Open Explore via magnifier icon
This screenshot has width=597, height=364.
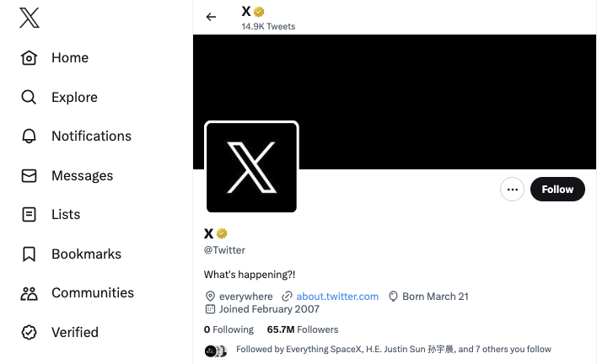pos(30,97)
